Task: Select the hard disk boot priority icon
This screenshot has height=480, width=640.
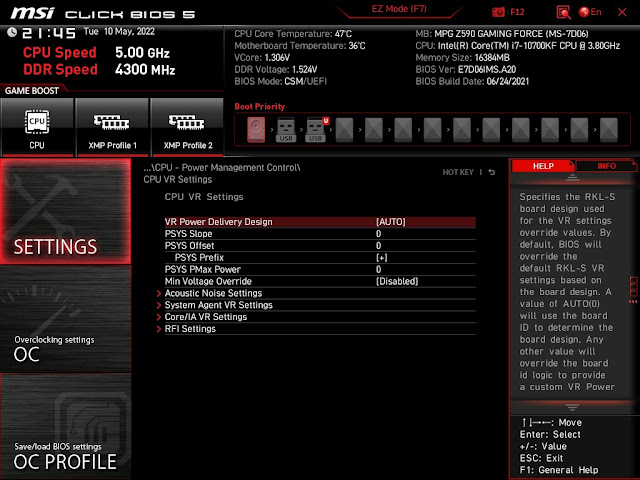Action: 256,130
